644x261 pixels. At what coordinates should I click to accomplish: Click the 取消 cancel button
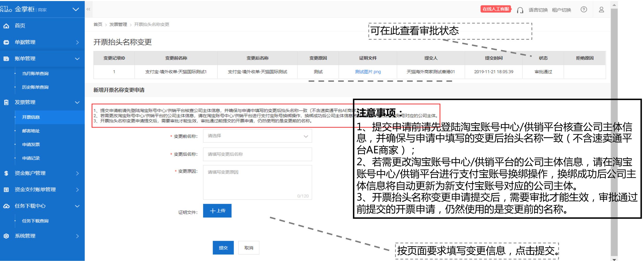pos(249,248)
